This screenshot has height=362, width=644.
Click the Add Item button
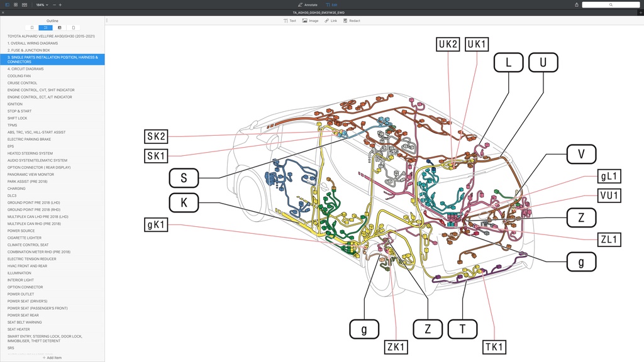52,358
